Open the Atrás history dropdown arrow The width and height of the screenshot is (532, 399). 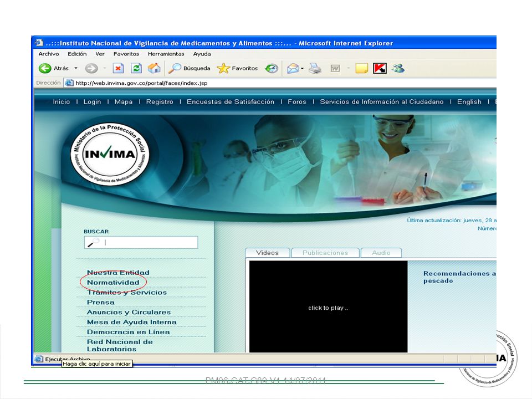[x=76, y=68]
